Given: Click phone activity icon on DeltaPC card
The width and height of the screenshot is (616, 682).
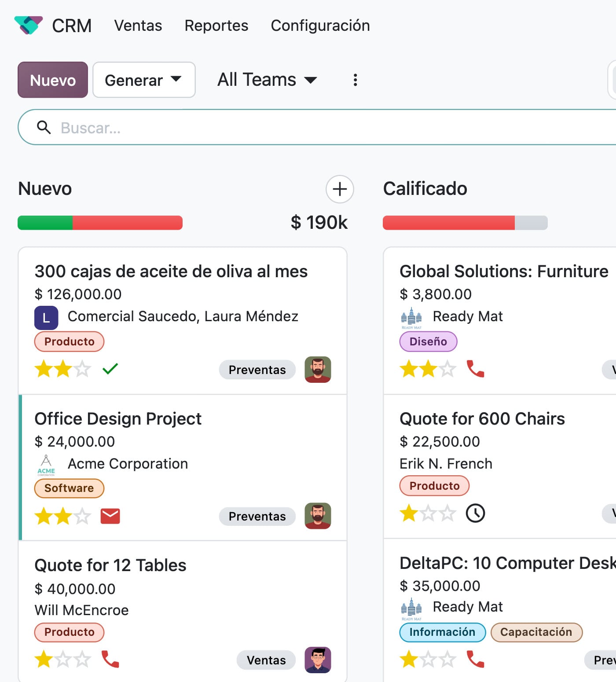Looking at the screenshot, I should 476,659.
